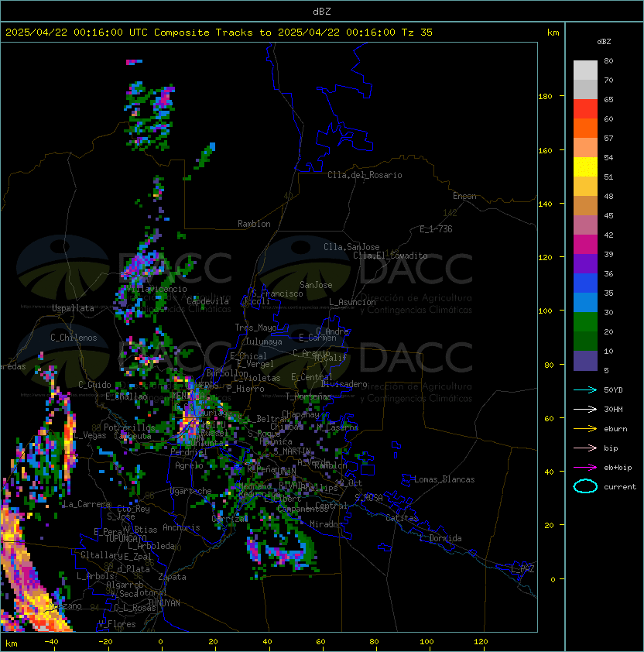Viewport: 644px width, 652px height.
Task: Click the SanJose map label
Action: click(x=316, y=285)
